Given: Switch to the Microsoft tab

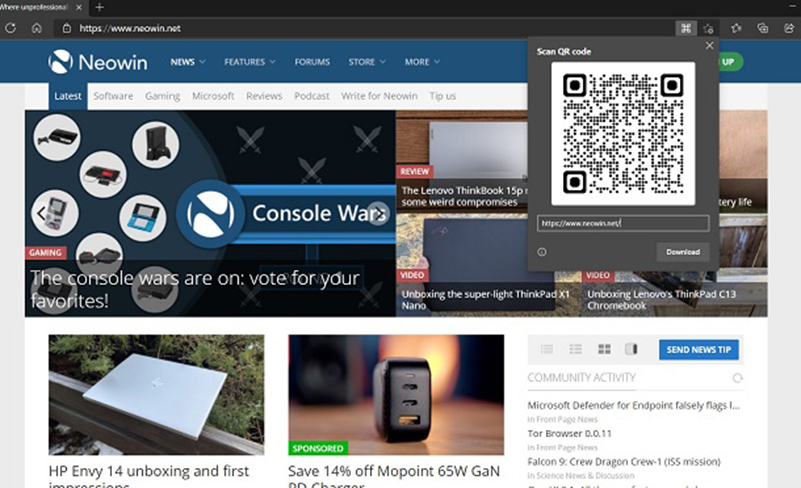Looking at the screenshot, I should click(x=213, y=96).
